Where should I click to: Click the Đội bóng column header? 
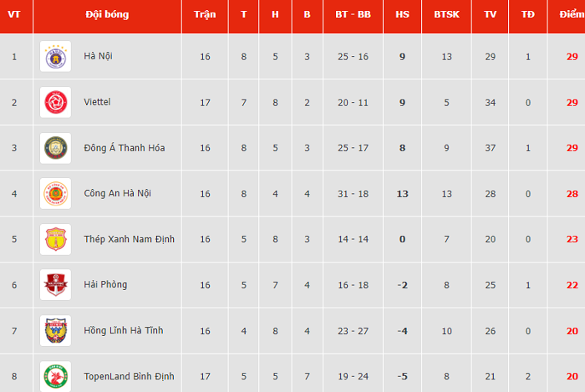click(108, 14)
